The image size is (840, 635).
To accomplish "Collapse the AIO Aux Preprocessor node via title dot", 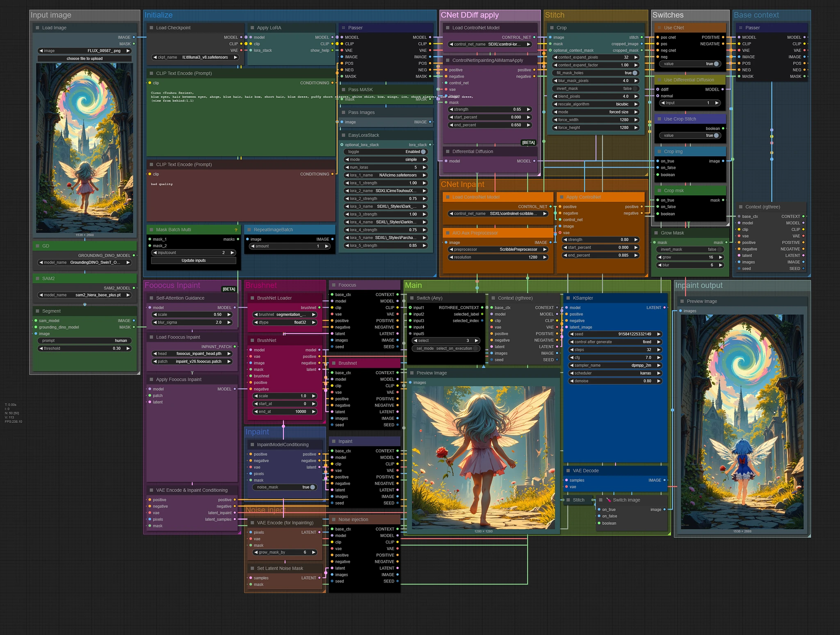I will [x=447, y=233].
